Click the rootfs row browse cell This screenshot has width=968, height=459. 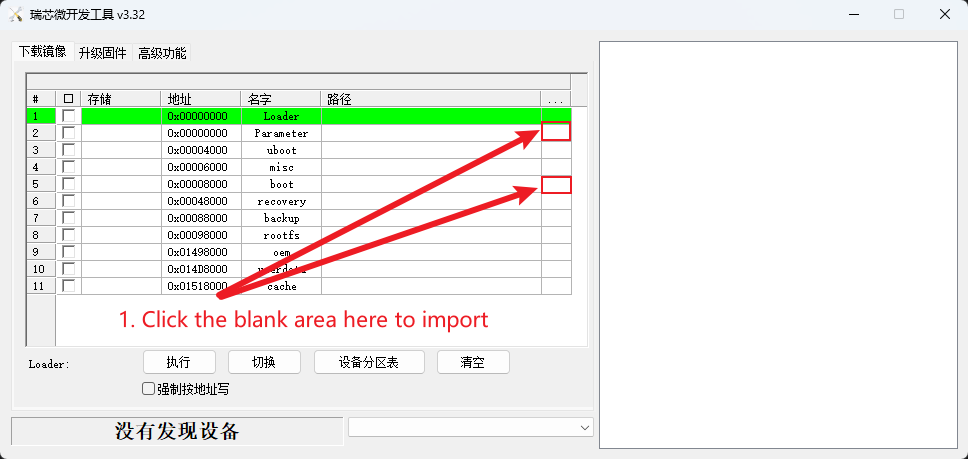pyautogui.click(x=556, y=235)
